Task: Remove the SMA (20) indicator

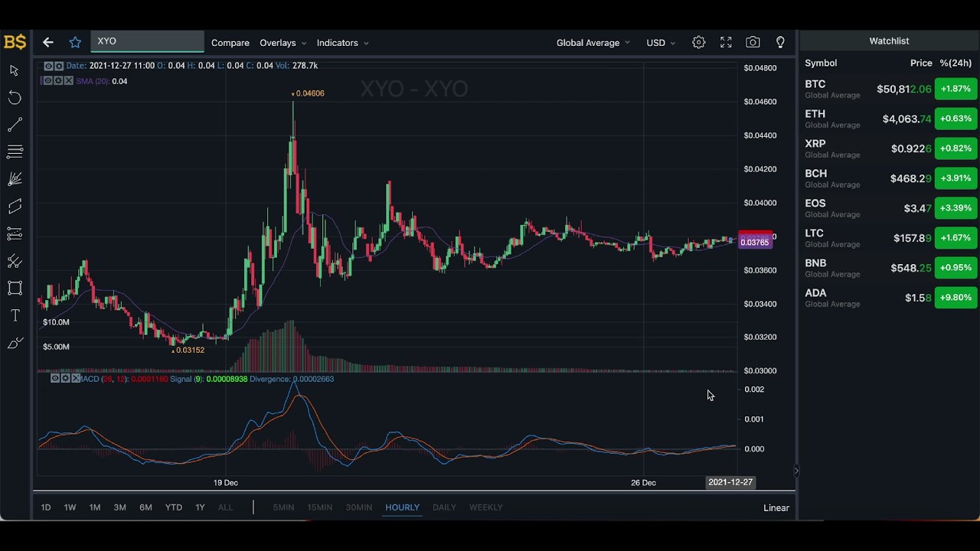Action: [x=69, y=80]
